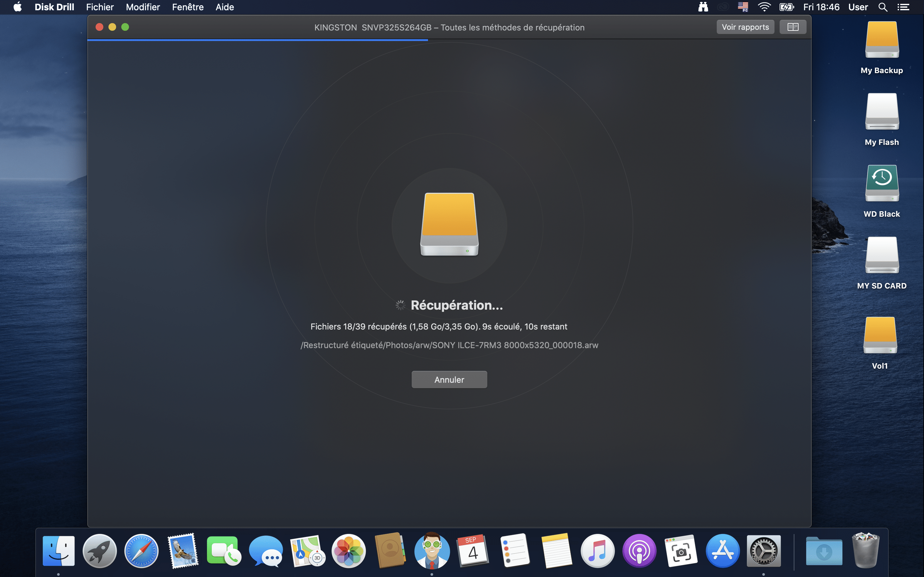
Task: Click the Annuler button
Action: (449, 379)
